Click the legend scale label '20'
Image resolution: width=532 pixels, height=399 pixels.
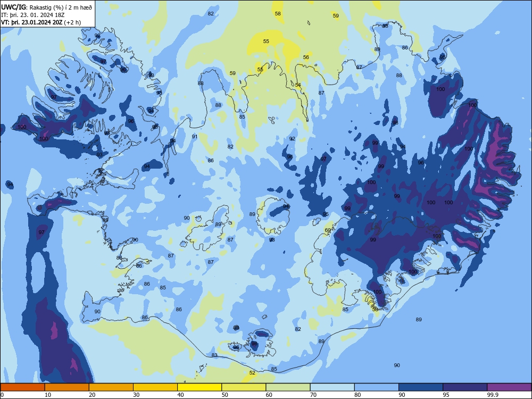tap(92, 395)
